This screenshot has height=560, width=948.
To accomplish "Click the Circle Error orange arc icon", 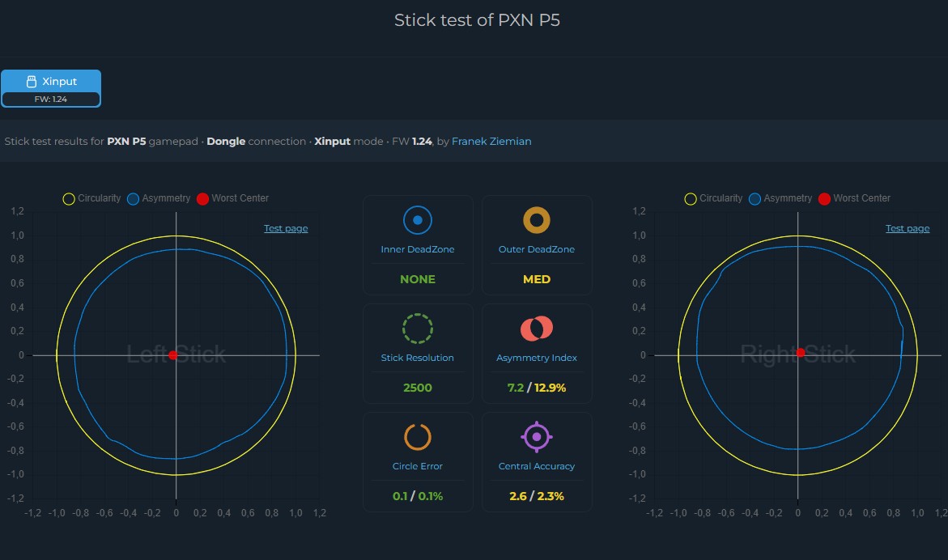I will 418,437.
